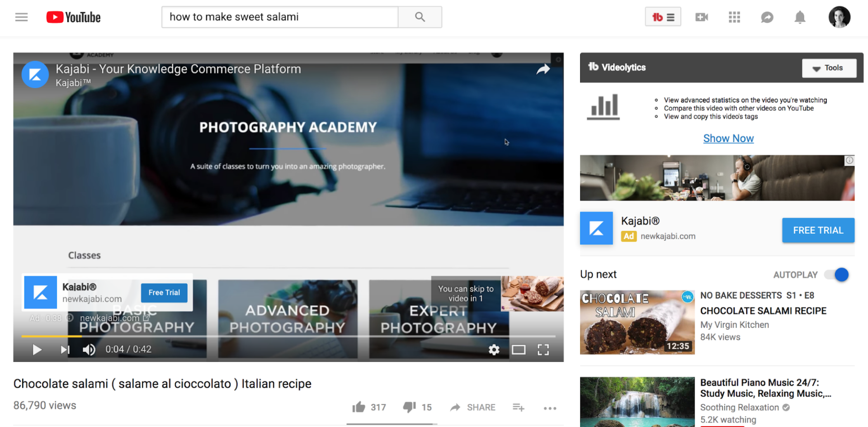Toggle theater mode in the player

519,349
